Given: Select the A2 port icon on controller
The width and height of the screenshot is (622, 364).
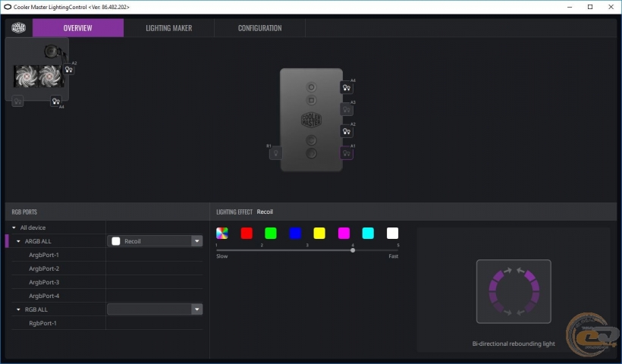Looking at the screenshot, I should pyautogui.click(x=347, y=131).
